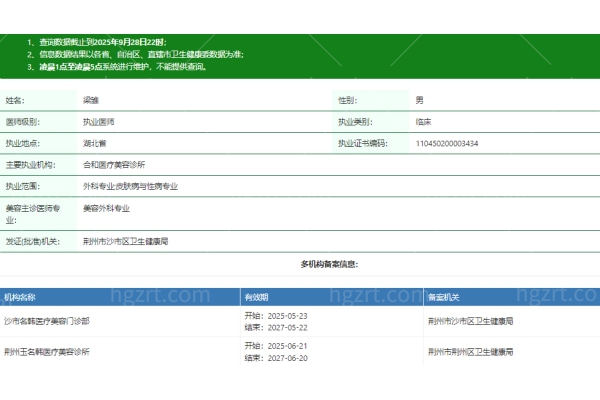Click the '有效期' column header

click(x=256, y=297)
